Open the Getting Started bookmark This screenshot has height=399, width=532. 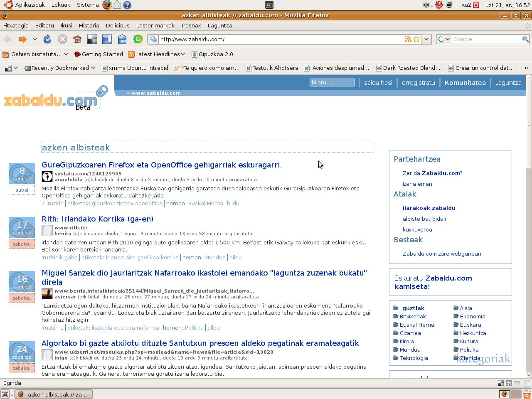click(99, 54)
